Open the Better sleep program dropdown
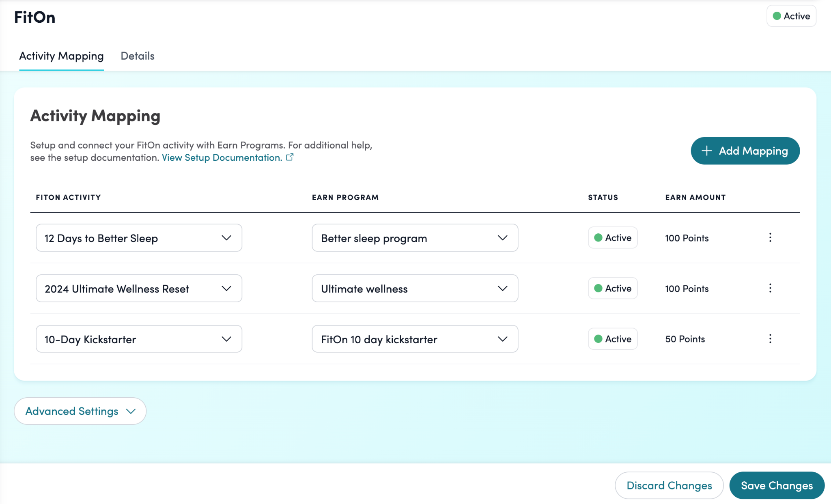 point(414,238)
